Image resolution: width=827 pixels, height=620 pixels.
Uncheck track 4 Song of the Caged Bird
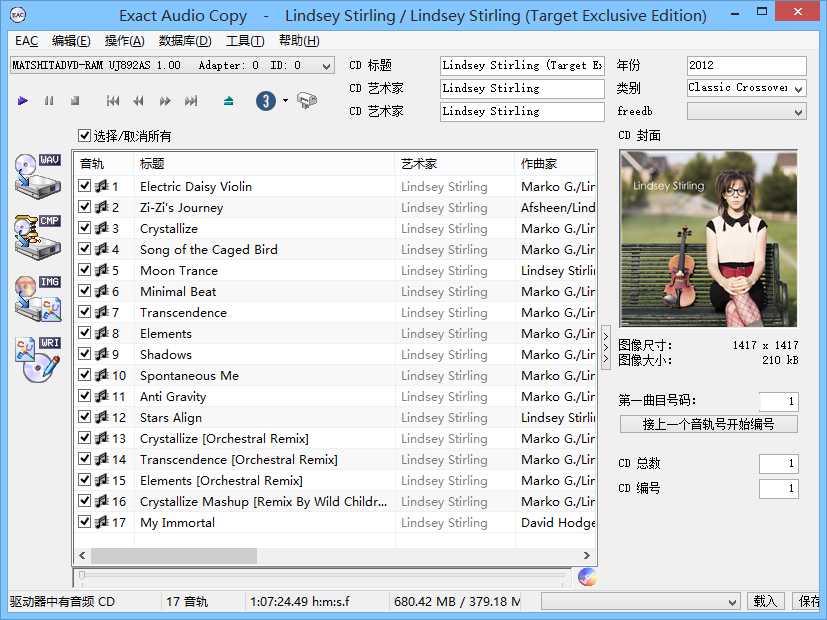coord(84,249)
